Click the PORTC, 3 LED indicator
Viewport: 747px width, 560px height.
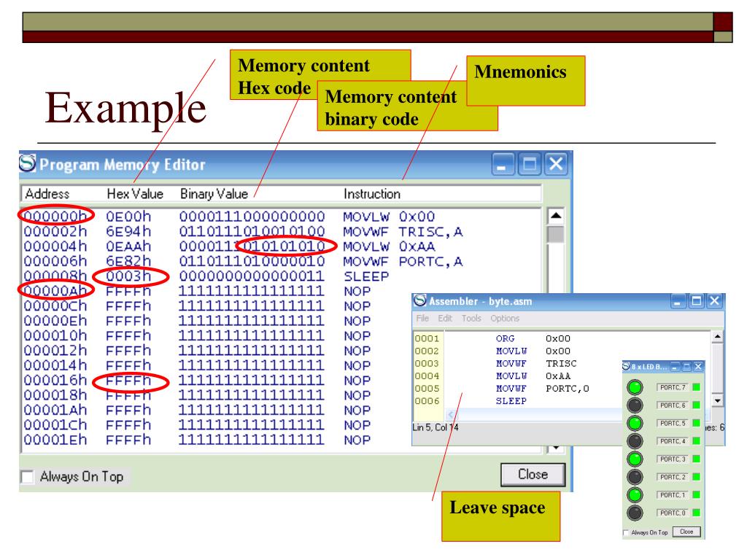[635, 459]
